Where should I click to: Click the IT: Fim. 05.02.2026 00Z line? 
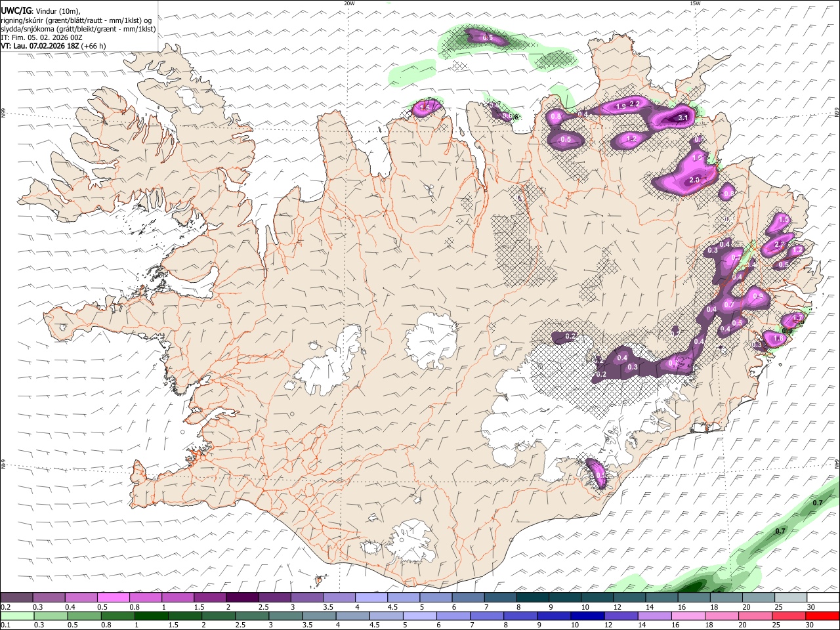[x=41, y=37]
